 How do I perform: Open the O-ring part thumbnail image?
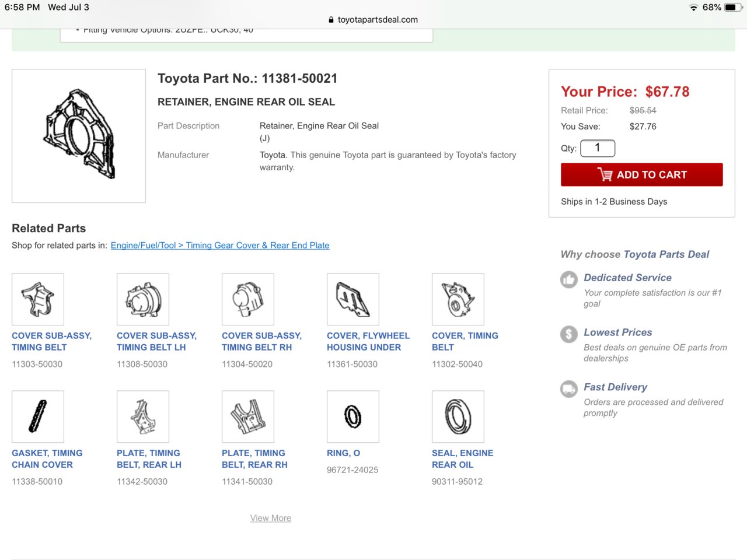[352, 416]
